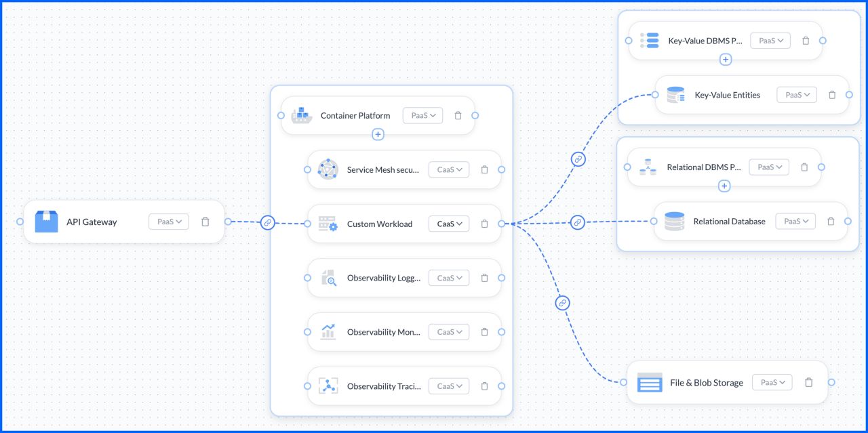868x433 pixels.
Task: Click the "API Gateway" node title
Action: 92,222
